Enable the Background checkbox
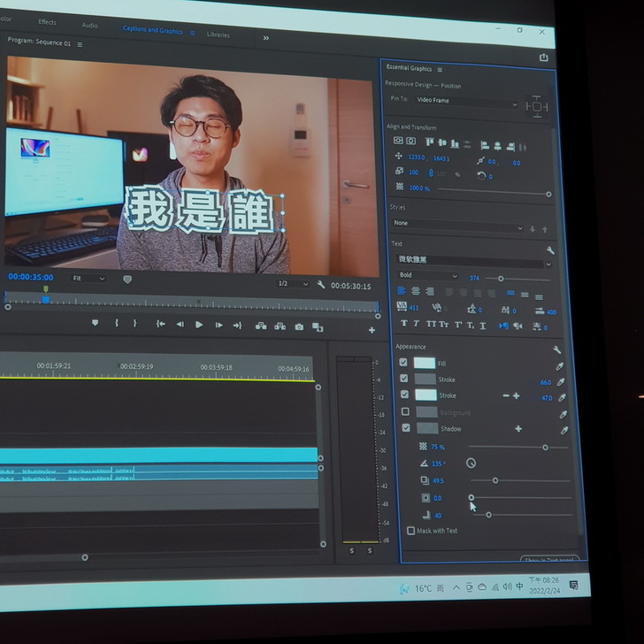 [x=405, y=411]
